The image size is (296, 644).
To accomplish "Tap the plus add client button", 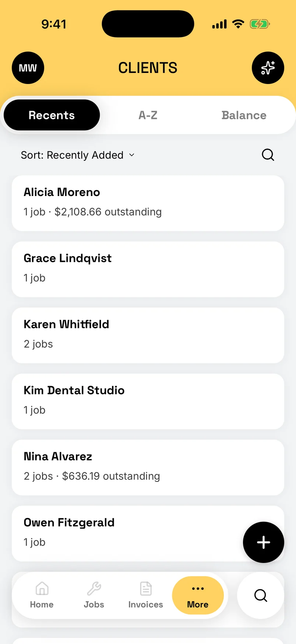I will [264, 542].
